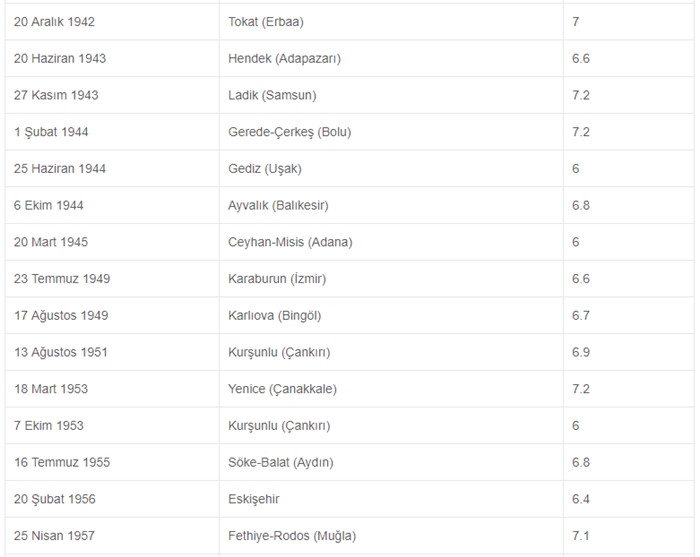Select the 27 Kasım 1943 date
The image size is (700, 557).
56,95
